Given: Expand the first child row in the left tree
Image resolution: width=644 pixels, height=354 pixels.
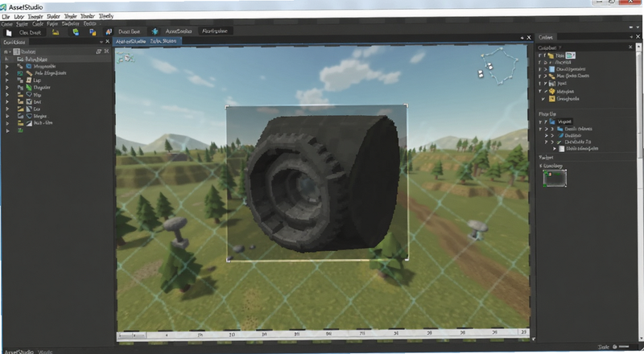Looking at the screenshot, I should point(7,66).
